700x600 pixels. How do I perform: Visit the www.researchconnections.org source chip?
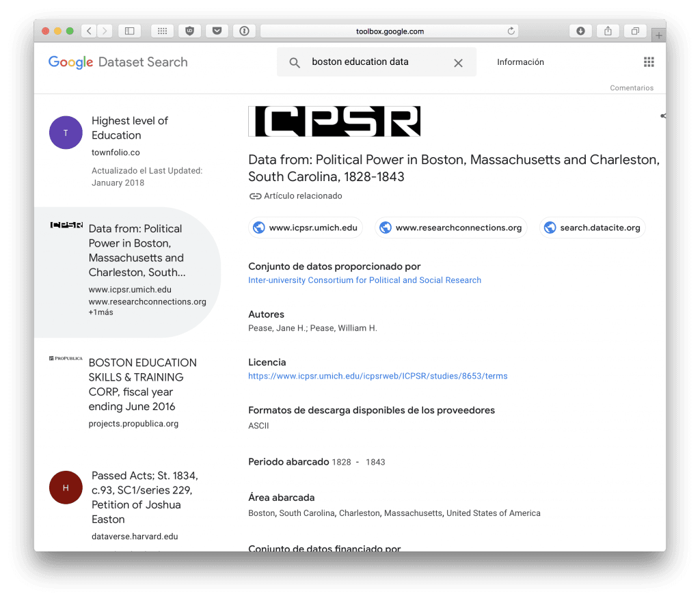451,228
